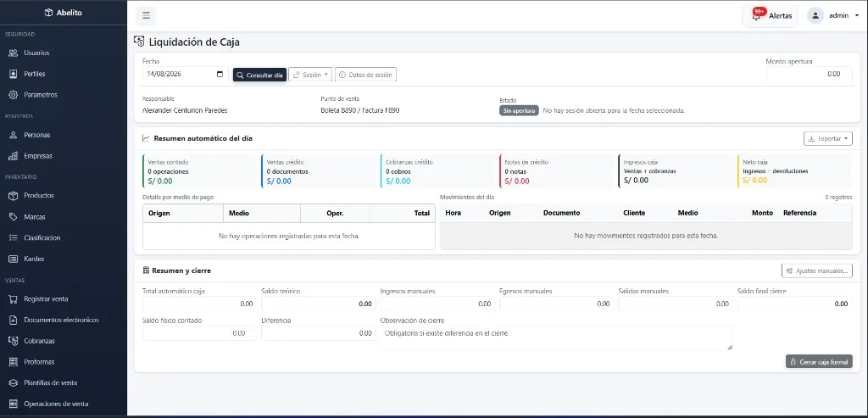Image resolution: width=868 pixels, height=418 pixels.
Task: Click the Alexander Centurion Paredes text
Action: tap(185, 110)
